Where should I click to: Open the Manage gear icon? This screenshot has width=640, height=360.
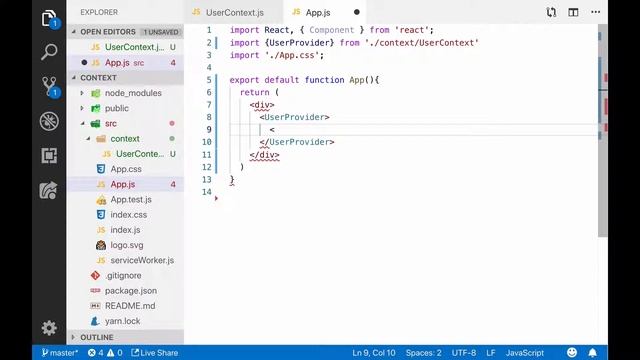coord(49,328)
